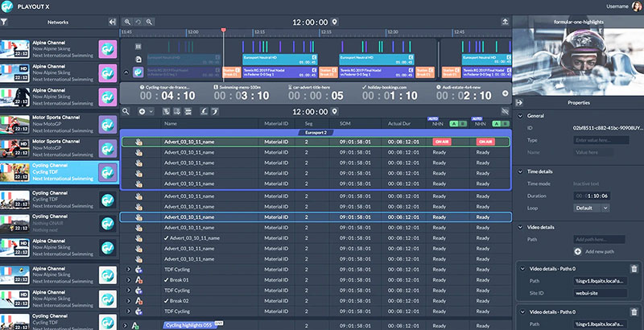Collapse the first Video details Paths 0 group
The height and width of the screenshot is (330, 644).
522,269
